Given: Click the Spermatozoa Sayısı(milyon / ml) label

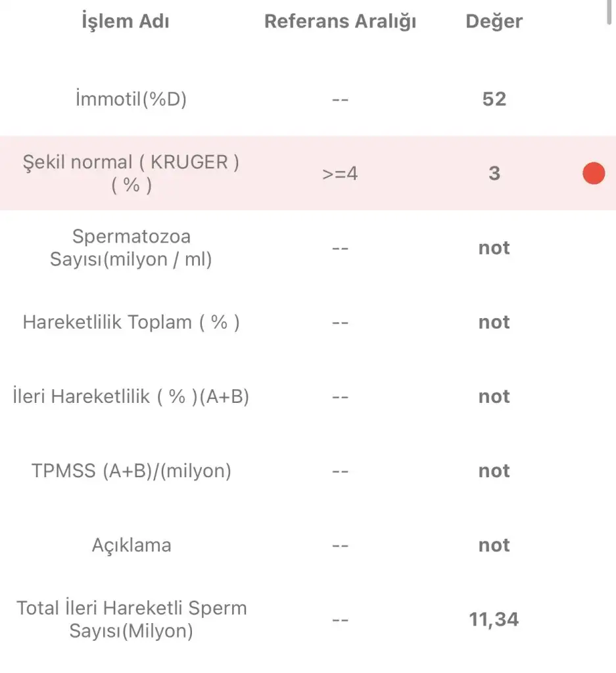Looking at the screenshot, I should [x=131, y=247].
